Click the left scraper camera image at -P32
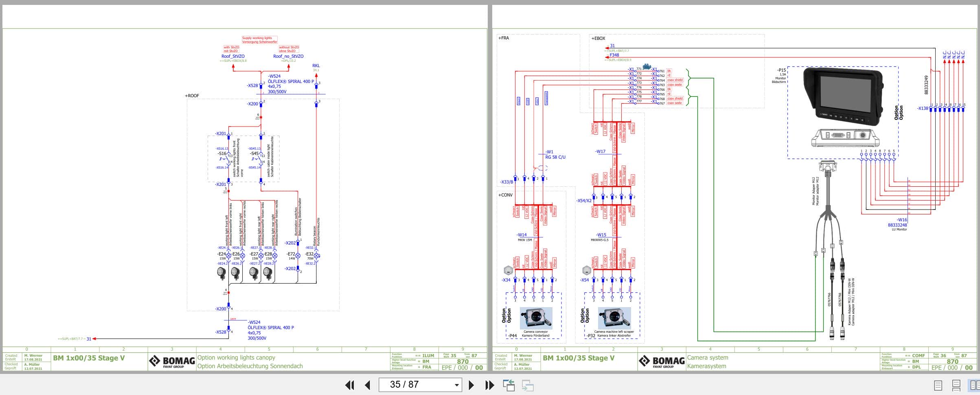This screenshot has width=980, height=395. pos(614,318)
